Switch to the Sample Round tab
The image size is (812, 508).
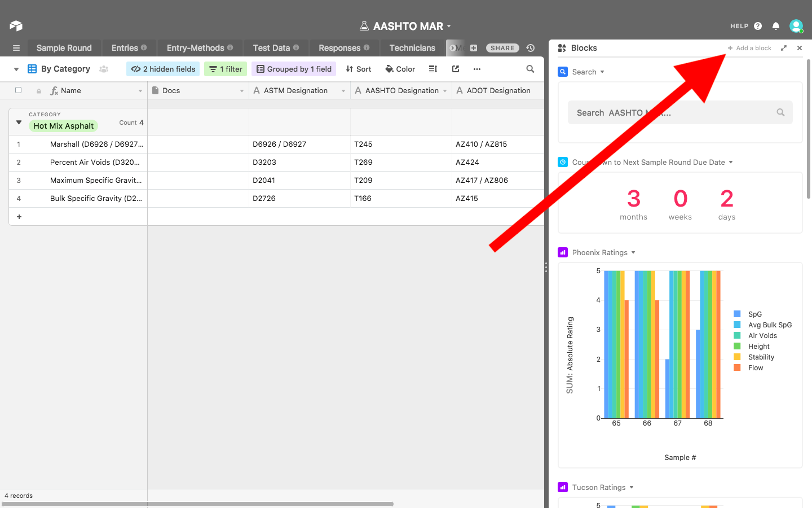point(64,48)
